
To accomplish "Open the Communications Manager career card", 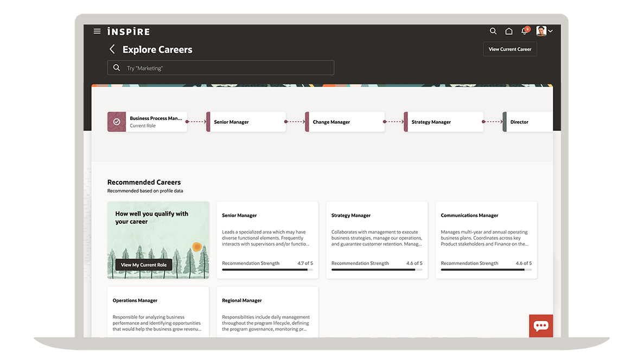I will pyautogui.click(x=486, y=240).
